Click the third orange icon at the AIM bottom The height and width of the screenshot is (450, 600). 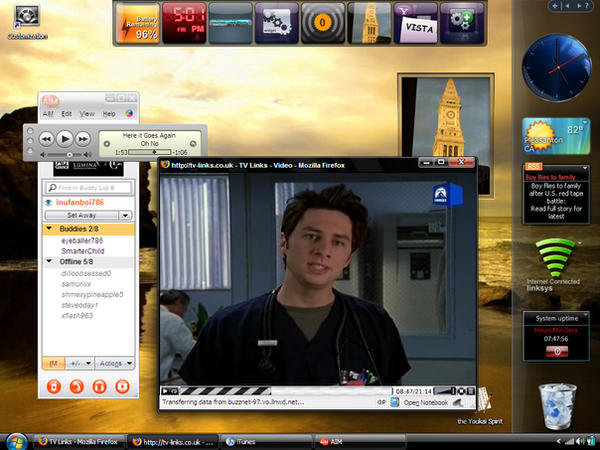[x=99, y=386]
